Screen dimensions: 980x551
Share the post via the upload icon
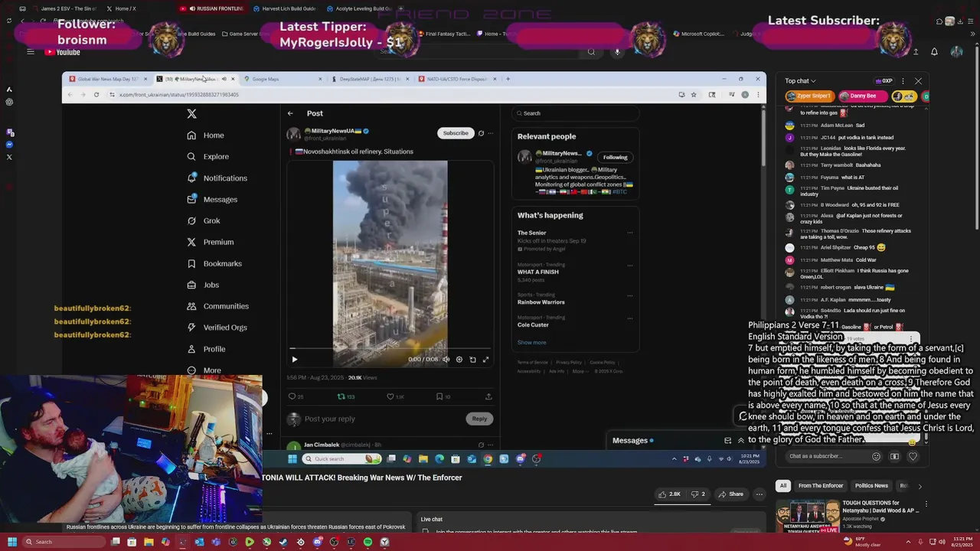coord(488,396)
